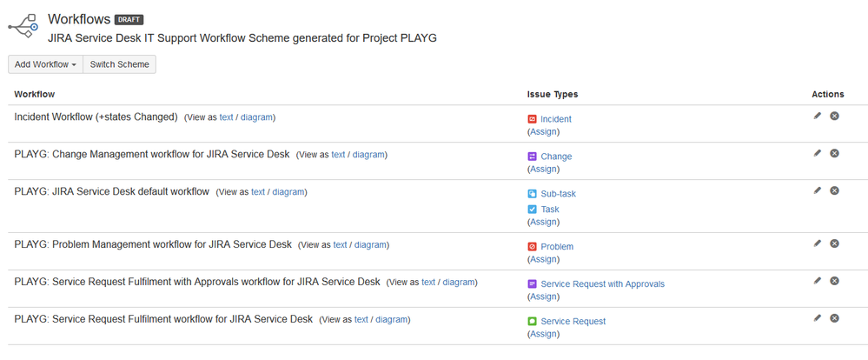View Problem Management workflow as diagram

pos(370,245)
